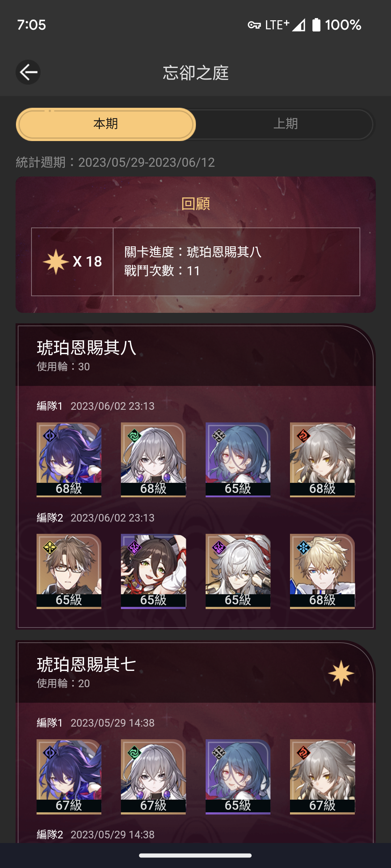Select brown-haired smiling level 65 character

click(x=153, y=571)
